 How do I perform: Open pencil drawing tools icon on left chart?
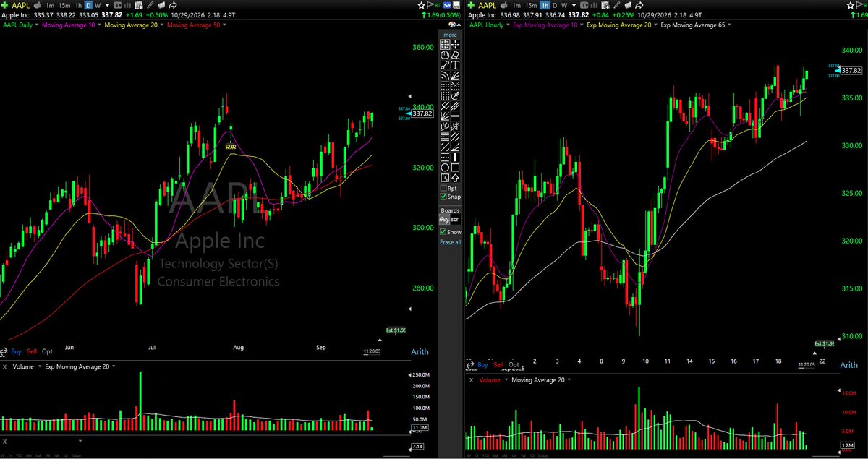[150, 5]
